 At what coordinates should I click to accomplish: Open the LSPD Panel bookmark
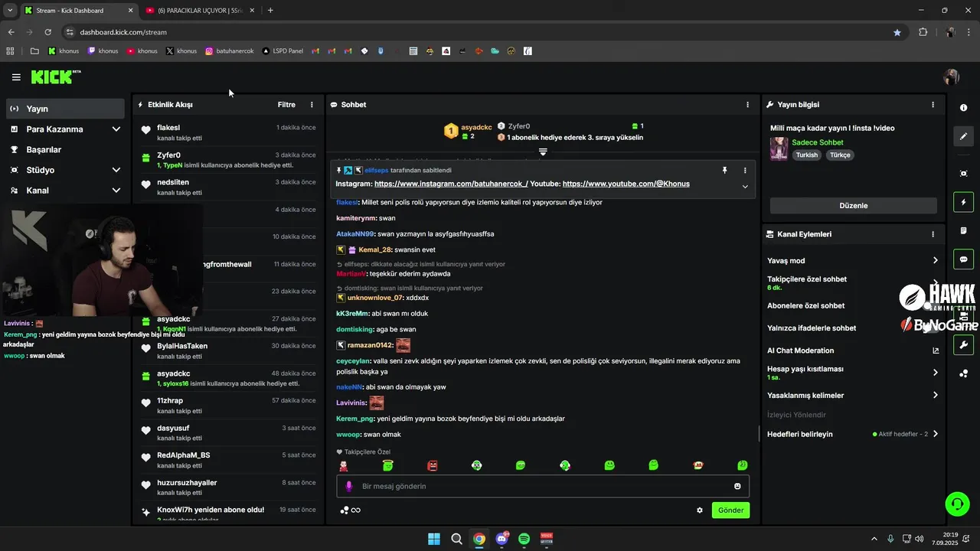pos(283,51)
